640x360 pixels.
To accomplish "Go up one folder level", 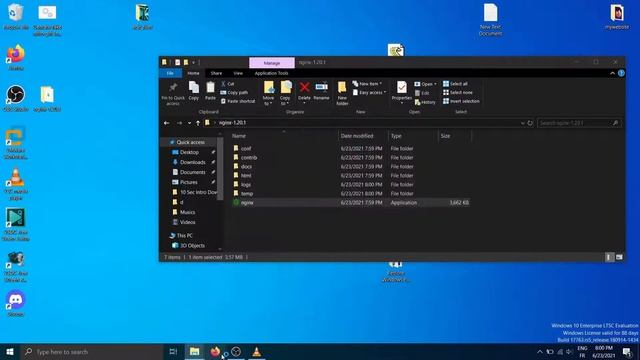I will click(x=198, y=123).
